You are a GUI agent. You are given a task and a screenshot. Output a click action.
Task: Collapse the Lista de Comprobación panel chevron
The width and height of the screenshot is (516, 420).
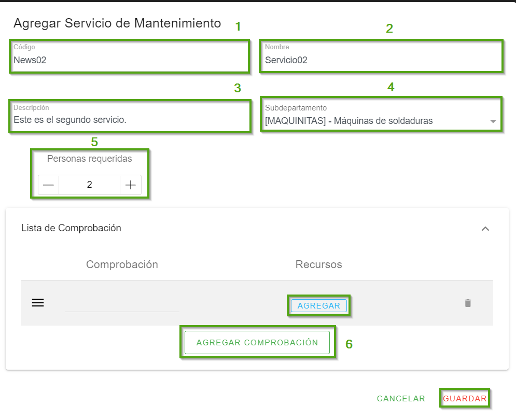(x=485, y=229)
